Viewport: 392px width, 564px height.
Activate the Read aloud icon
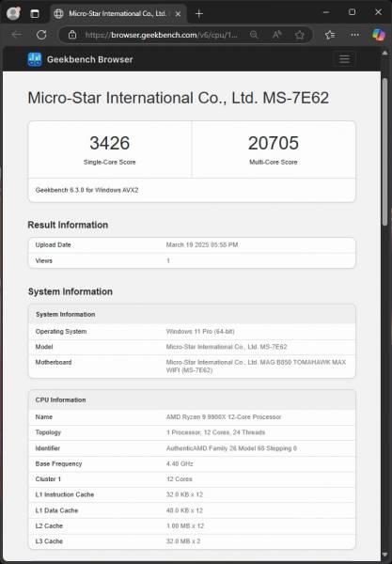click(276, 35)
